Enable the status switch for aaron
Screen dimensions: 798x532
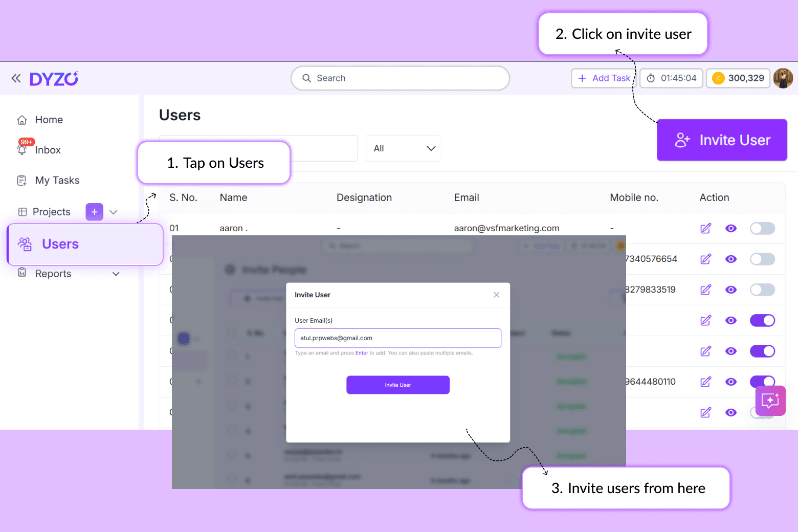762,228
